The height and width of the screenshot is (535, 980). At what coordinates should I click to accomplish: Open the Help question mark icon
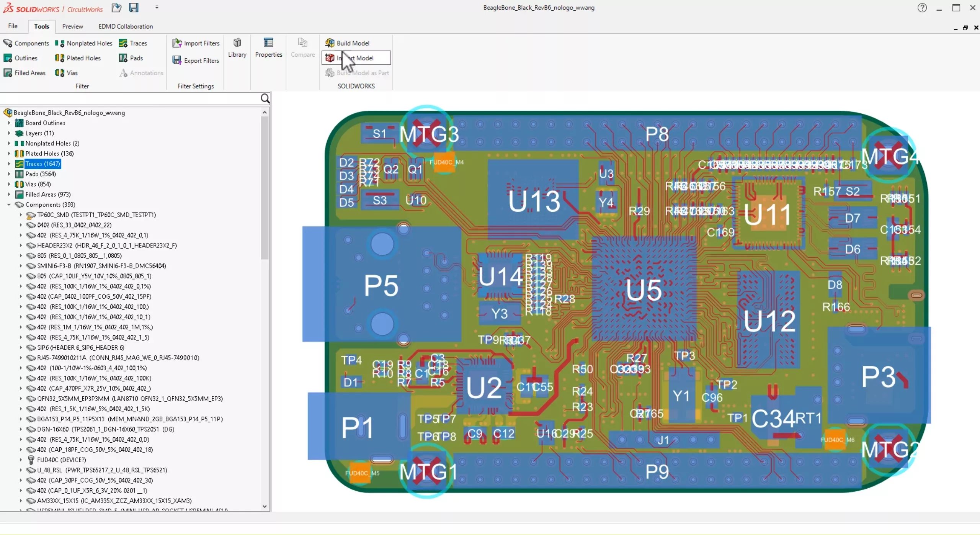922,8
